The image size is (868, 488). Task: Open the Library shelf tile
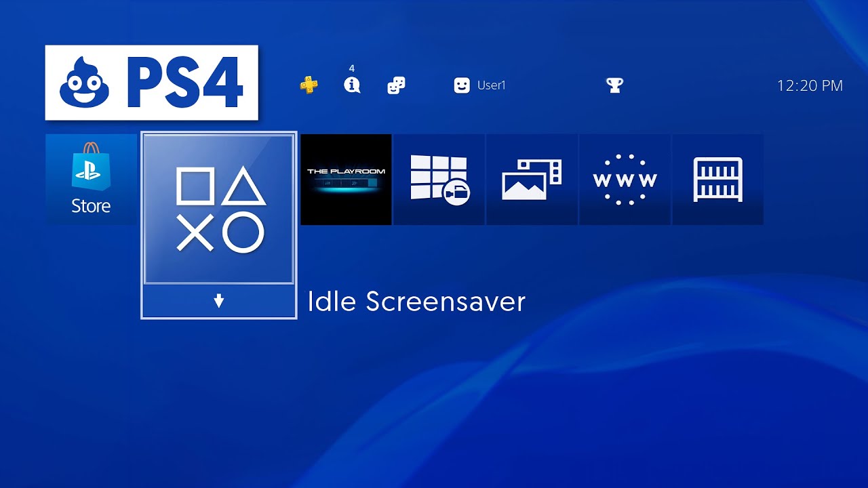click(717, 180)
